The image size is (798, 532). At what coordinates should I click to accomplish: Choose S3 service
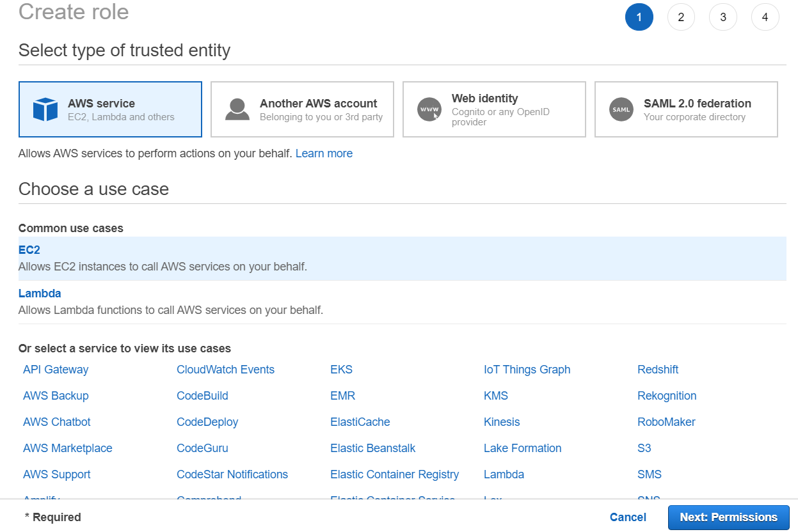pos(644,448)
